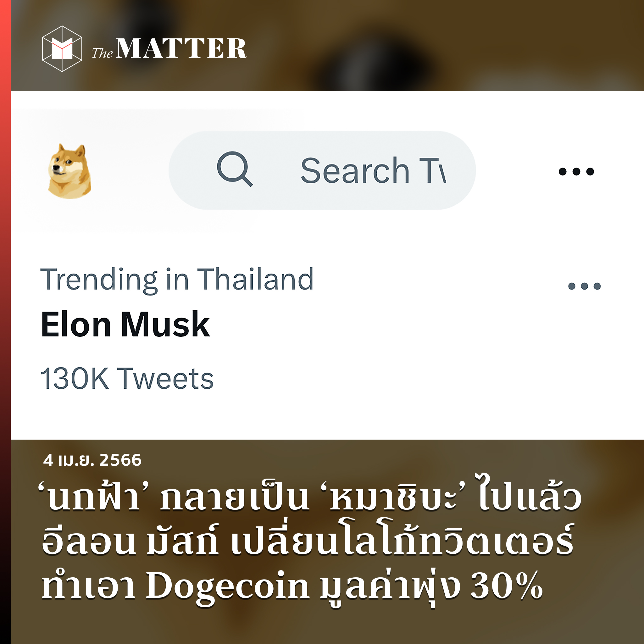Click The Matter cube logo icon
The image size is (644, 644).
point(62,49)
